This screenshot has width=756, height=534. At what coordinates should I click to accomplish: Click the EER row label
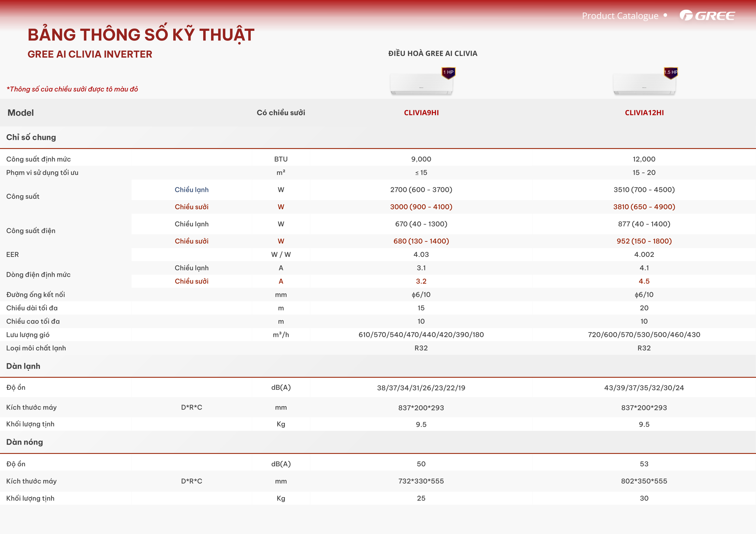pyautogui.click(x=12, y=255)
